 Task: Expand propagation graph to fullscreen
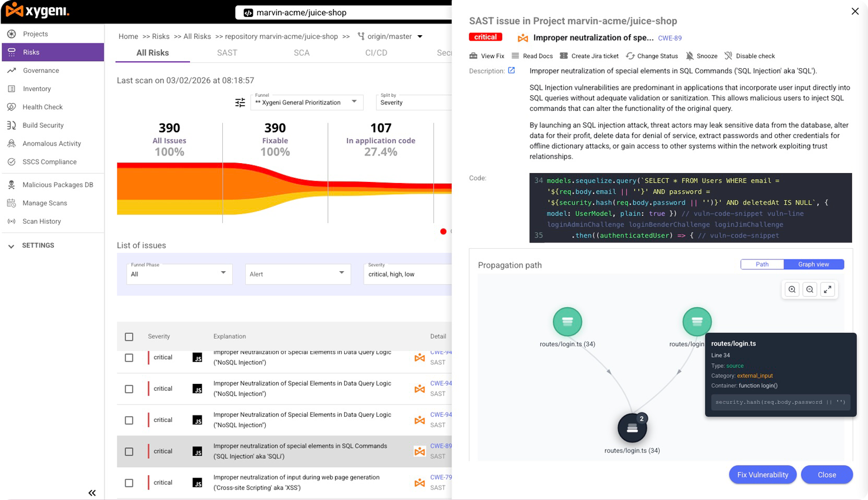828,289
